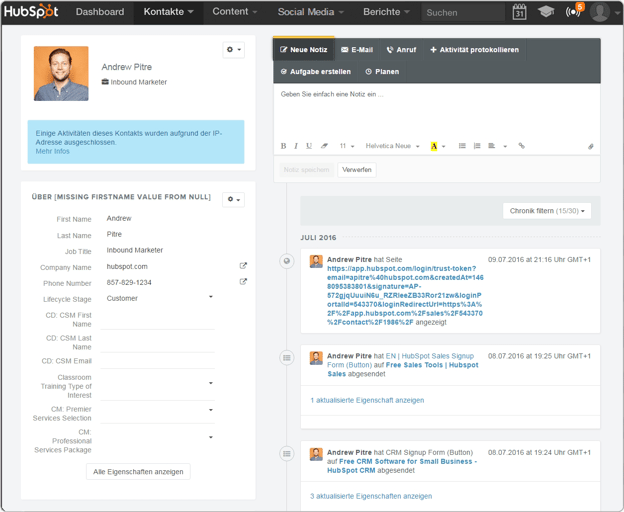Open the trust-token login URL link
Image resolution: width=624 pixels, height=512 pixels.
click(405, 295)
